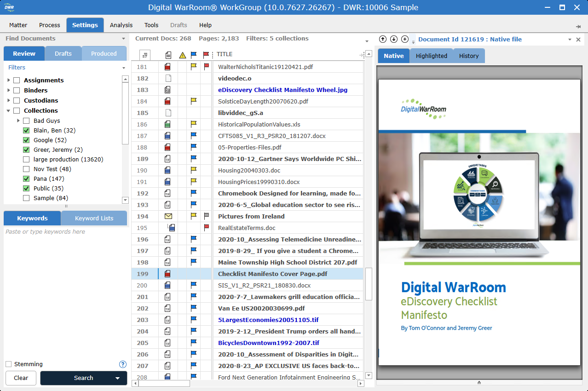Click the envelope email icon in row 194
This screenshot has height=391, width=588.
coord(168,216)
